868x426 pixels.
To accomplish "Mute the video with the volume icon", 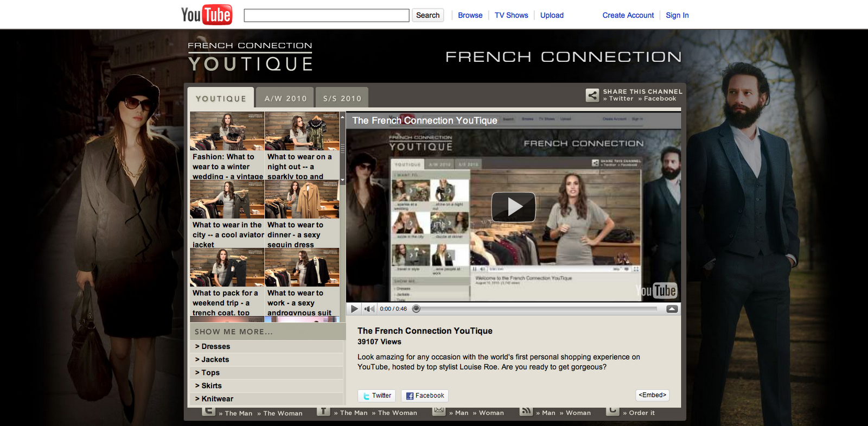I will 369,309.
